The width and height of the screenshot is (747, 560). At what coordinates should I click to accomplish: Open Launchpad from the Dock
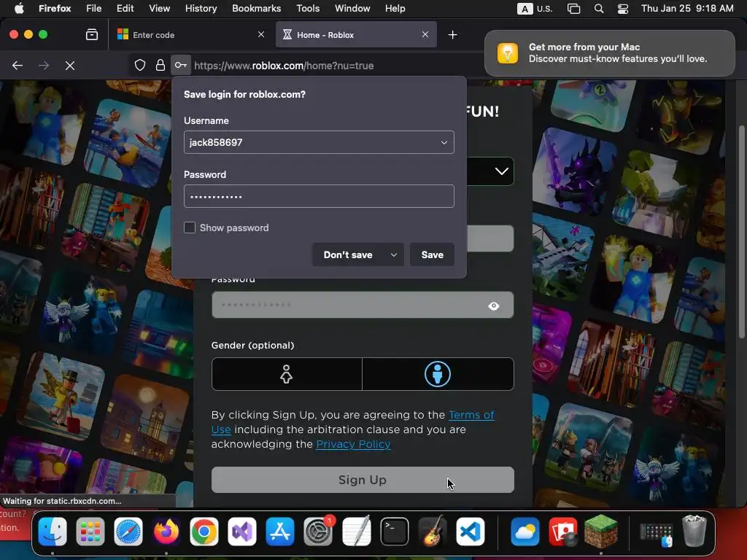coord(90,531)
